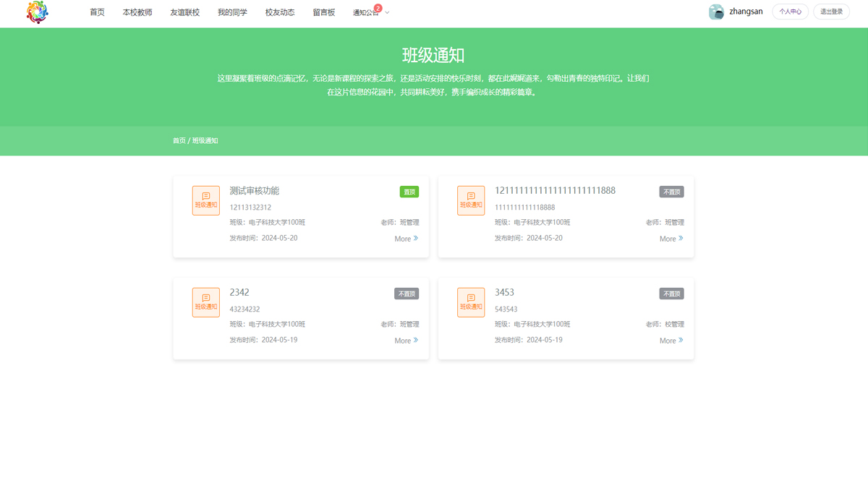Image resolution: width=868 pixels, height=499 pixels.
Task: Click the 个人中心 button
Action: pyautogui.click(x=790, y=12)
